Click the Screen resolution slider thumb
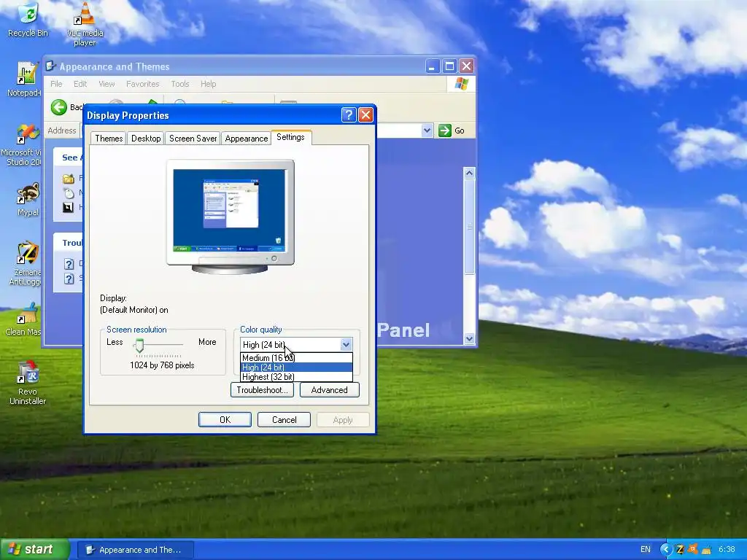747x560 pixels. (139, 346)
